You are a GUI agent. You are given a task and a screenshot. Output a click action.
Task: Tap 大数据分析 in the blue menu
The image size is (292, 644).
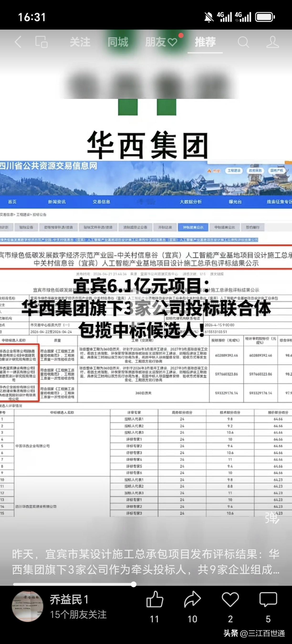pyautogui.click(x=191, y=202)
